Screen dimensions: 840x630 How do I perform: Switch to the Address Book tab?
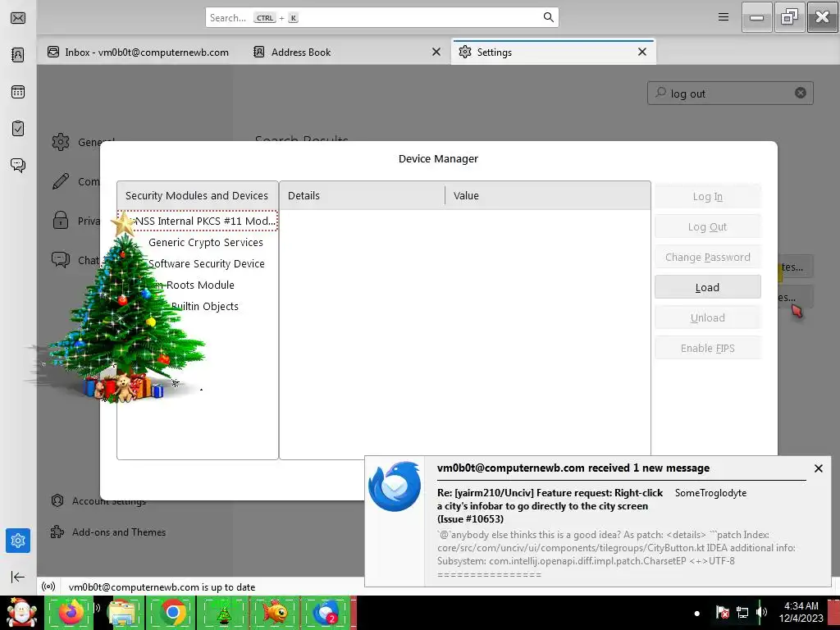(x=348, y=52)
